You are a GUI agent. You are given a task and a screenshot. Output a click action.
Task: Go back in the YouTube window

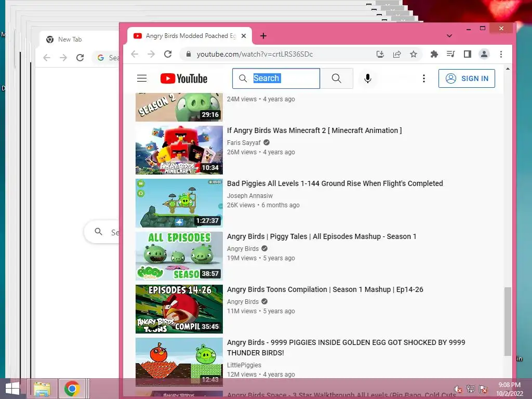pyautogui.click(x=135, y=54)
